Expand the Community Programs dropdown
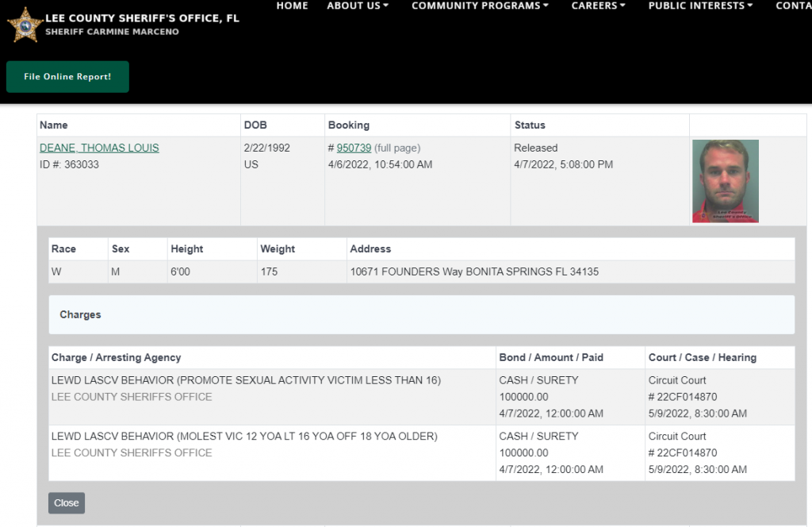The image size is (812, 527). (480, 6)
